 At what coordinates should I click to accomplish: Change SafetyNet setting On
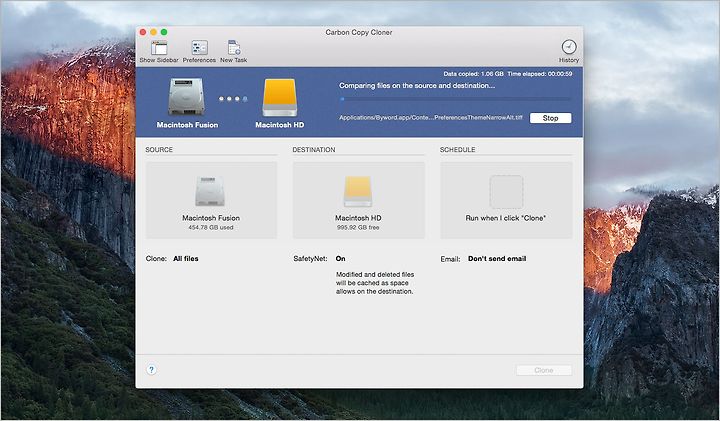(x=340, y=258)
